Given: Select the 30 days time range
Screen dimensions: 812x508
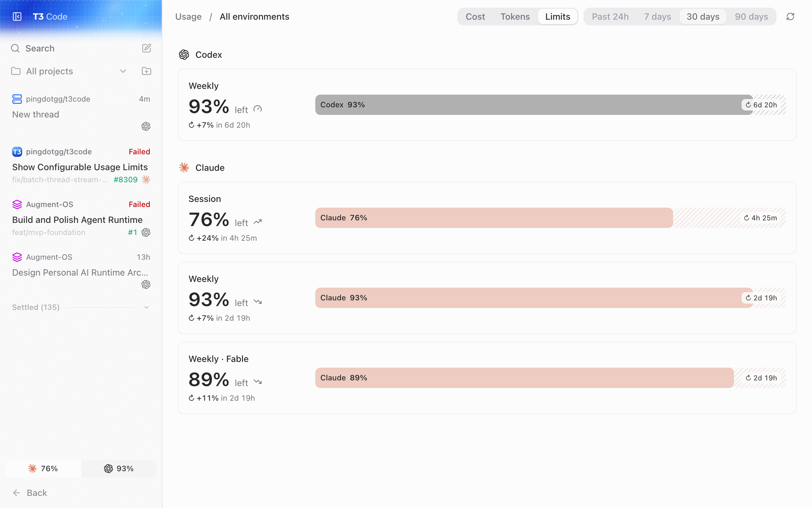Looking at the screenshot, I should click(703, 17).
